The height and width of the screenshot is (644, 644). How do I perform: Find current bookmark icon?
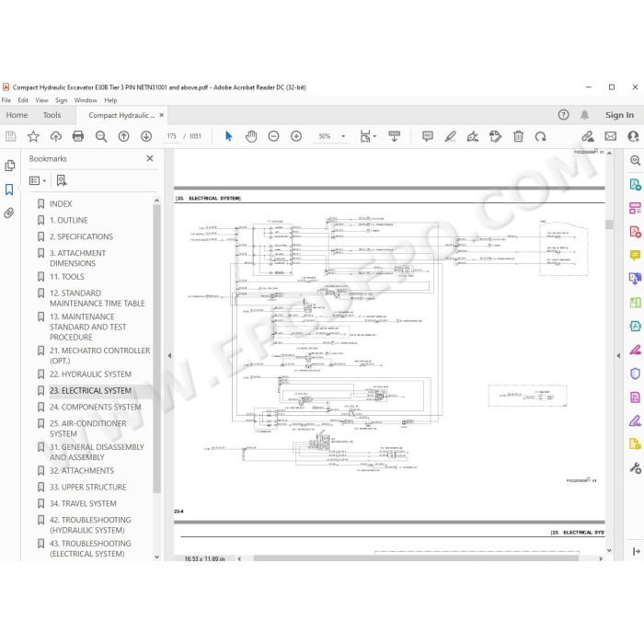(62, 180)
